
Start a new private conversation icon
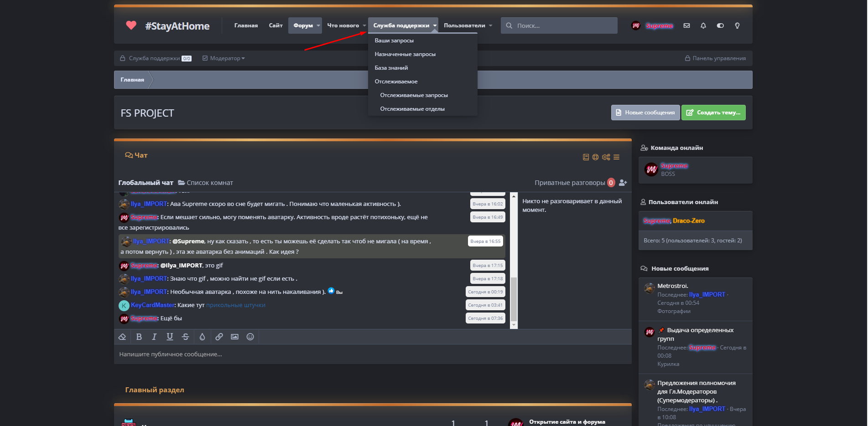click(623, 183)
